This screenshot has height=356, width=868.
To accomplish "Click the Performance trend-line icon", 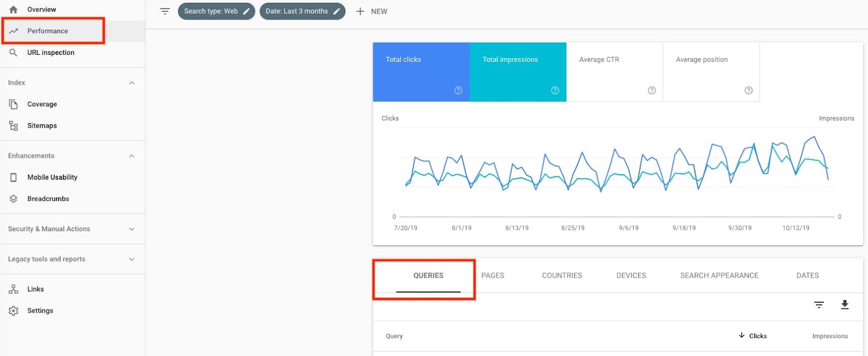I will coord(14,31).
